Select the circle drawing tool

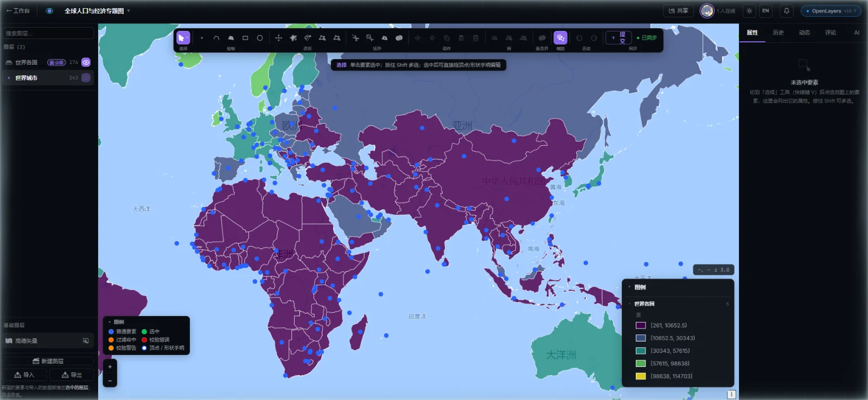coord(260,38)
